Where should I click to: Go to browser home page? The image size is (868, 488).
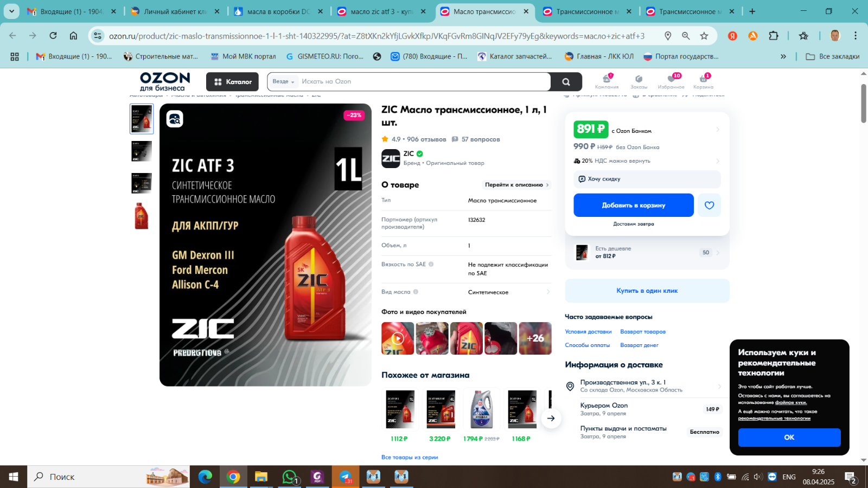(x=73, y=36)
